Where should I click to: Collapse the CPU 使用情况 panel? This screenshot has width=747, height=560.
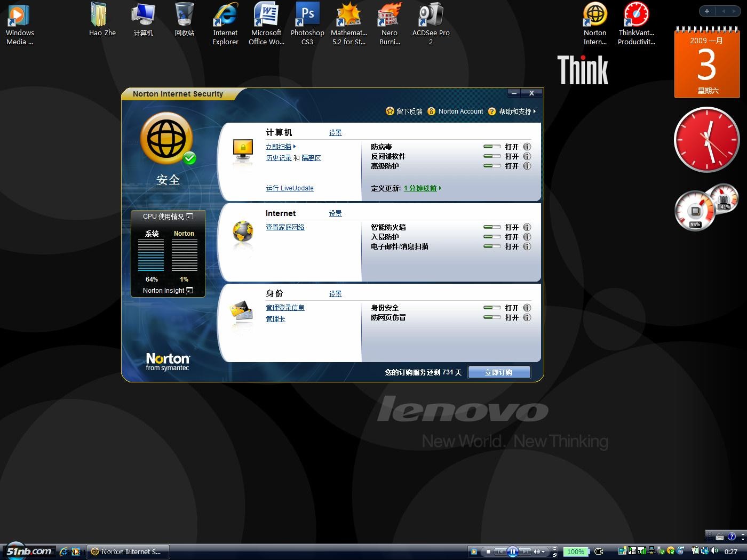click(x=189, y=216)
